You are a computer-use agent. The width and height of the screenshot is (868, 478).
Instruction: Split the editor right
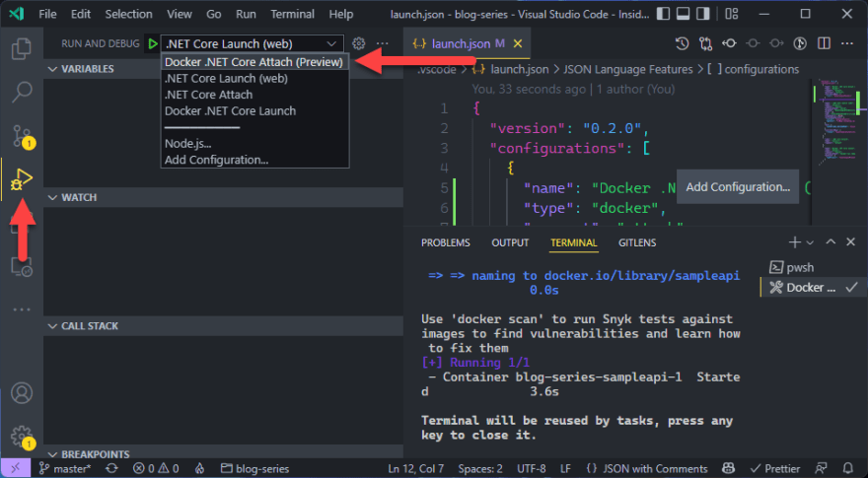(x=824, y=43)
